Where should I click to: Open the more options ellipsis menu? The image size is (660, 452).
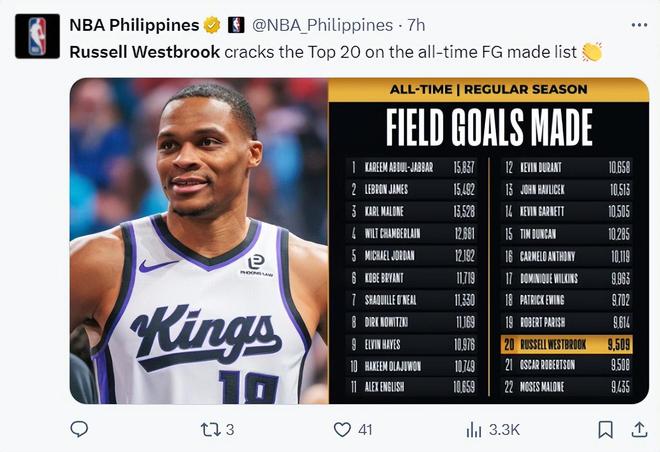(638, 25)
